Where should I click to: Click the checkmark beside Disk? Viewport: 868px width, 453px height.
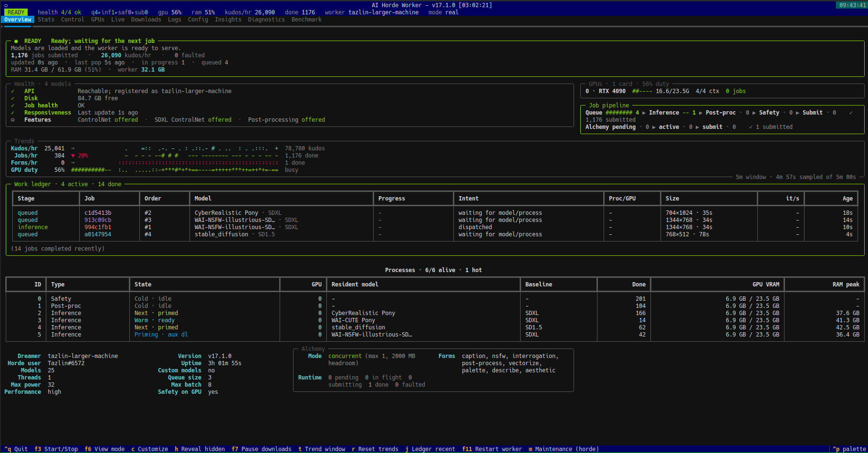pyautogui.click(x=13, y=98)
